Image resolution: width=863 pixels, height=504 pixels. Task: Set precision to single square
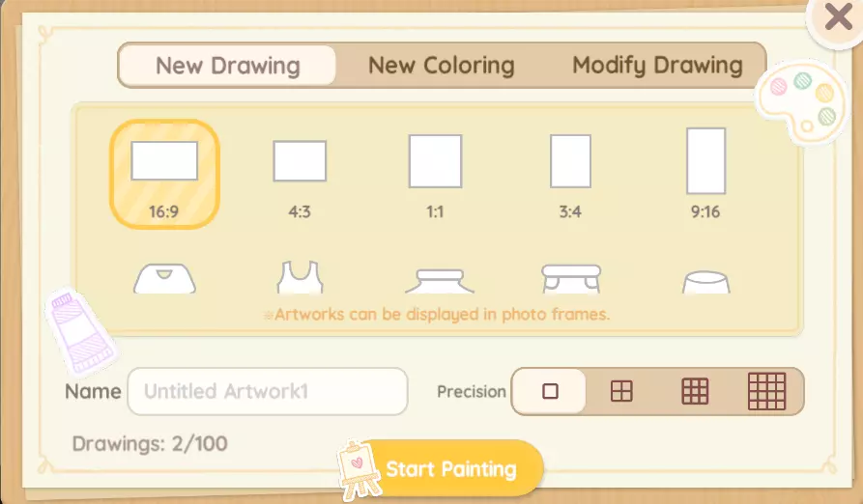(x=550, y=391)
